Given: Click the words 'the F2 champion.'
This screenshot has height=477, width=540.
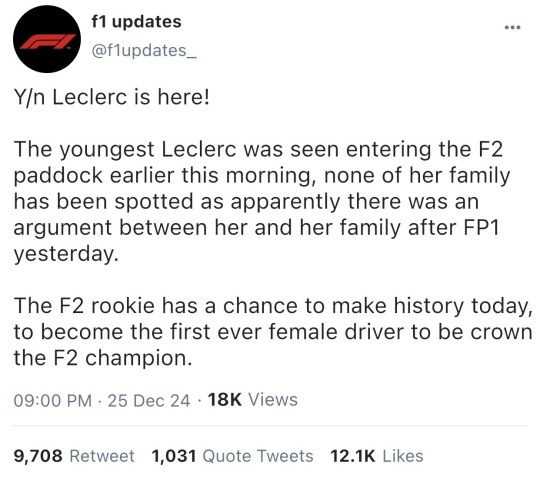Looking at the screenshot, I should coord(103,358).
